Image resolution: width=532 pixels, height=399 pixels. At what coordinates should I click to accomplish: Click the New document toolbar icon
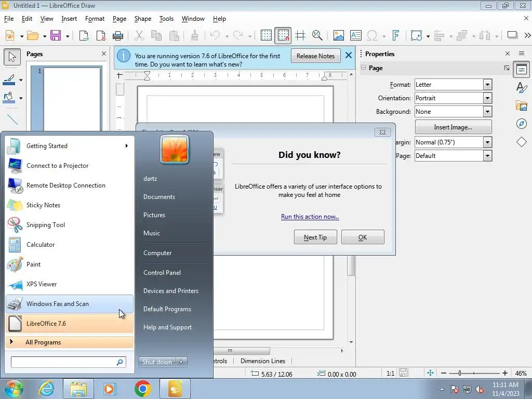(x=10, y=35)
